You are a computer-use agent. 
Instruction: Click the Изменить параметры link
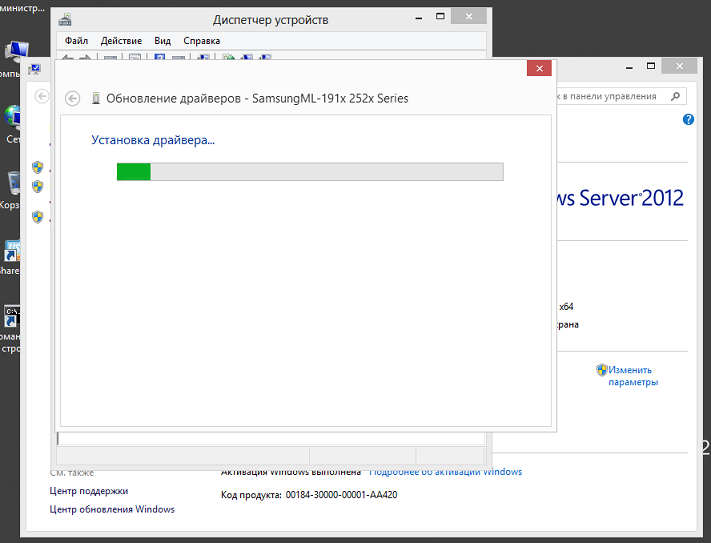click(633, 375)
